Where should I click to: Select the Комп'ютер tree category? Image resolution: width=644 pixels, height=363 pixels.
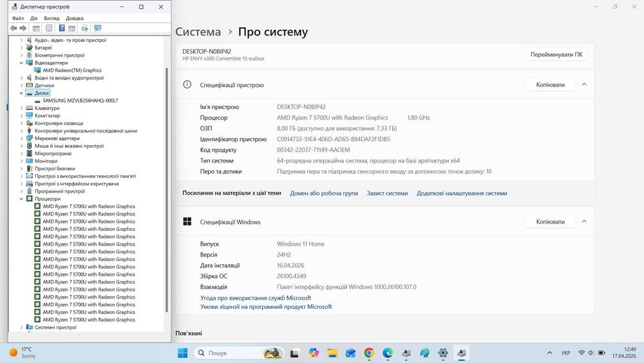(47, 115)
